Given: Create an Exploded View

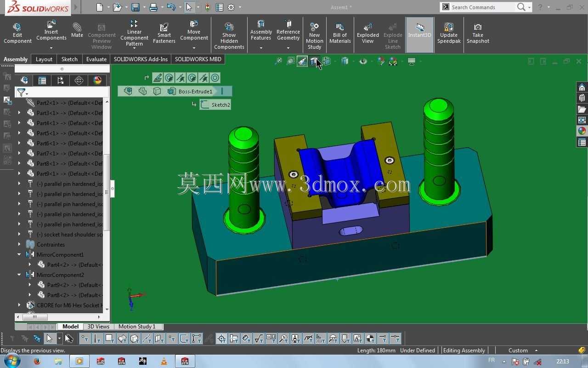Looking at the screenshot, I should (x=368, y=34).
